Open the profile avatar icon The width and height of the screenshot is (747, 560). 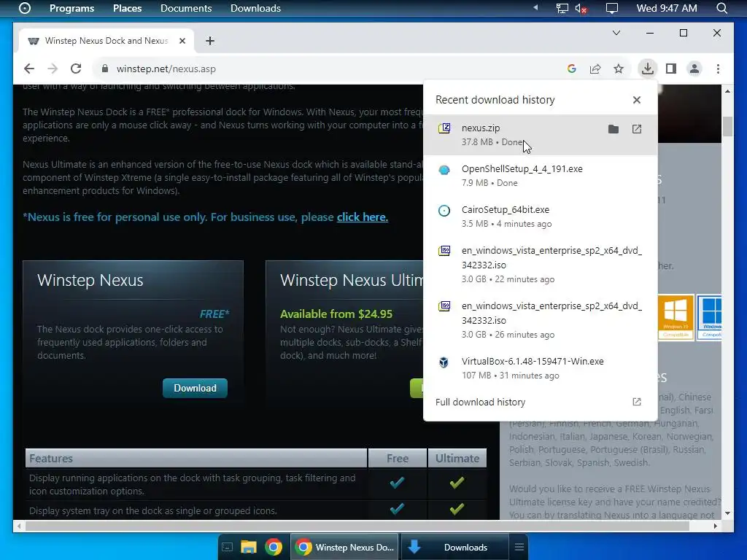pos(694,69)
